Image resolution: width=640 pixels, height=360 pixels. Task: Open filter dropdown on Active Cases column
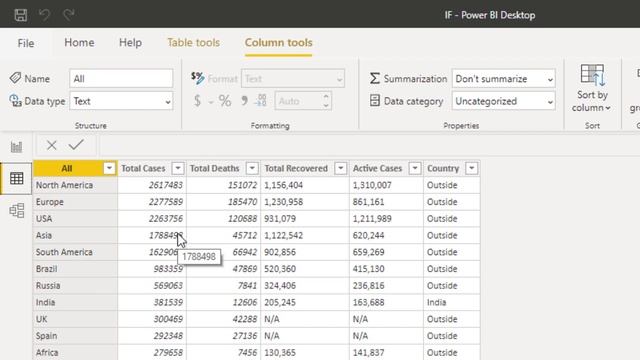click(415, 168)
